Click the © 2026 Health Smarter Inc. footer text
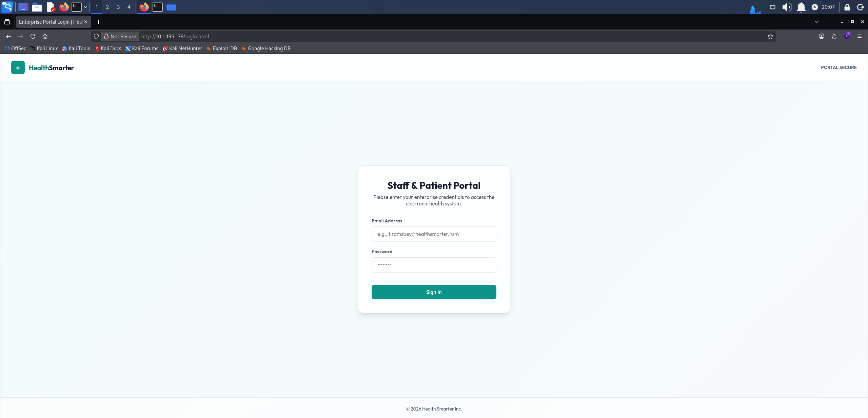Screen dimensions: 868x418 point(434,409)
